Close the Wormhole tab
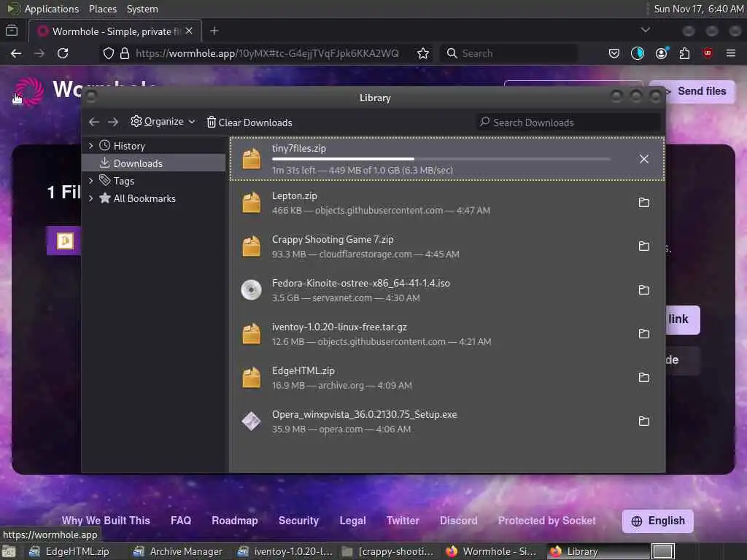747x560 pixels. pyautogui.click(x=189, y=31)
